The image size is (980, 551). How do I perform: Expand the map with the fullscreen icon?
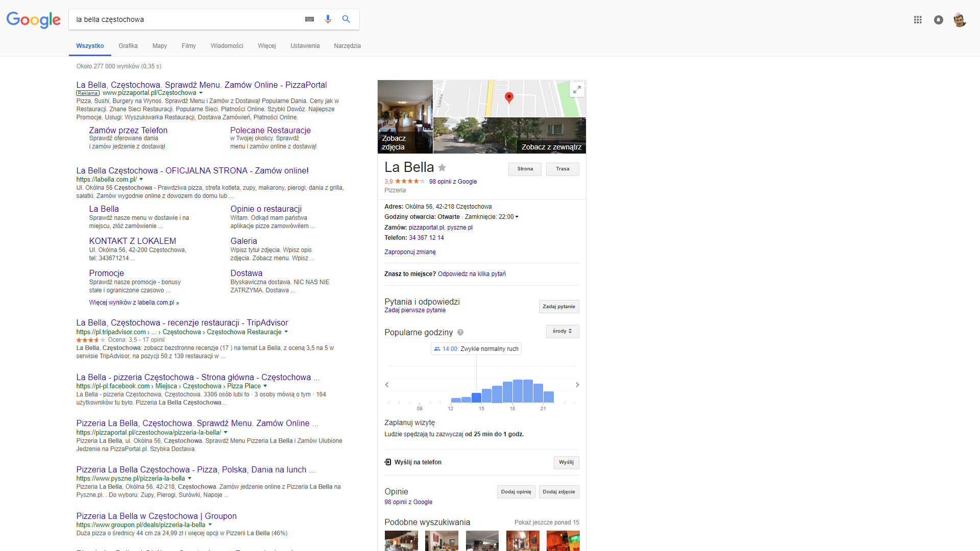577,89
